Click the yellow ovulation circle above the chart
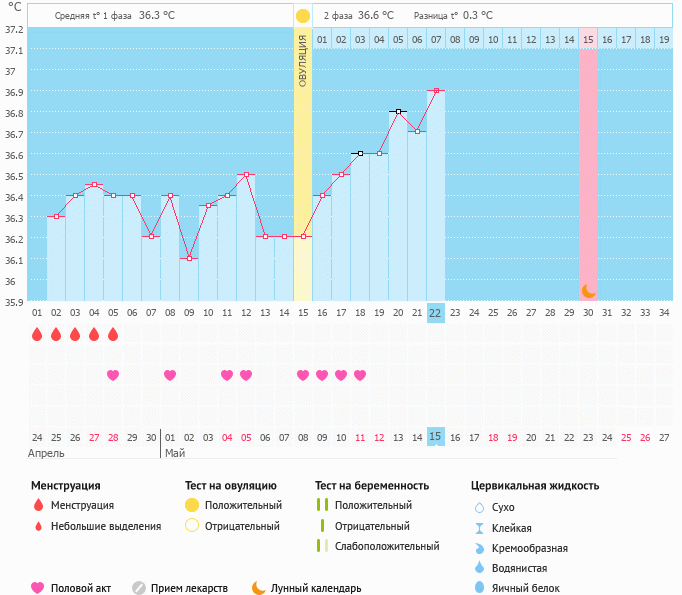This screenshot has height=595, width=682. 303,16
